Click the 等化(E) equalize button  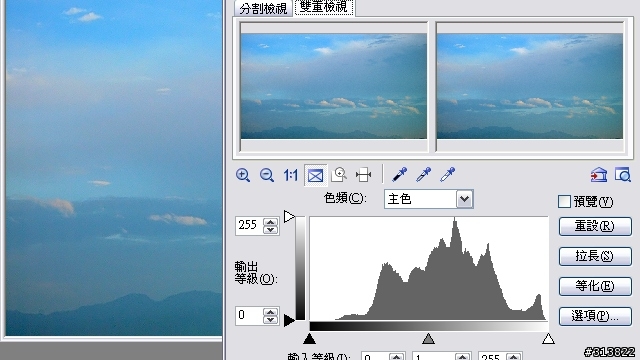tap(595, 286)
